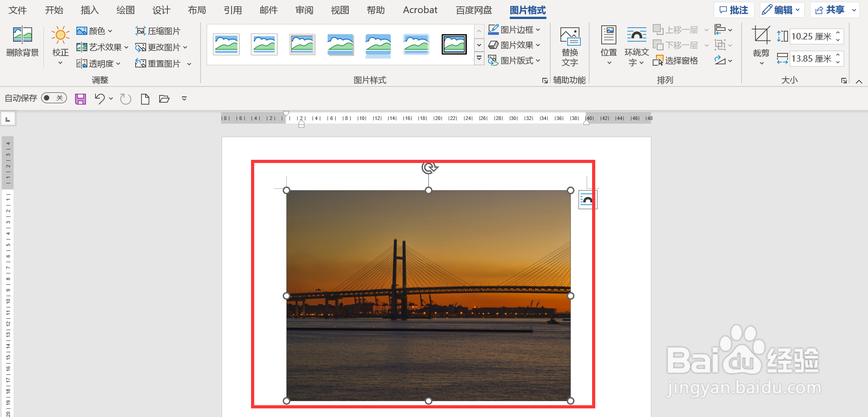Select the sixth picture style thumbnail
The width and height of the screenshot is (868, 417).
point(416,44)
